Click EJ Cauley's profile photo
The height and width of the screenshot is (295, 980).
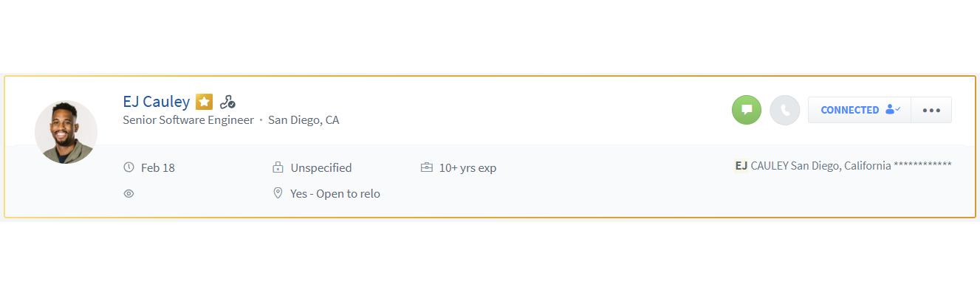[x=66, y=132]
